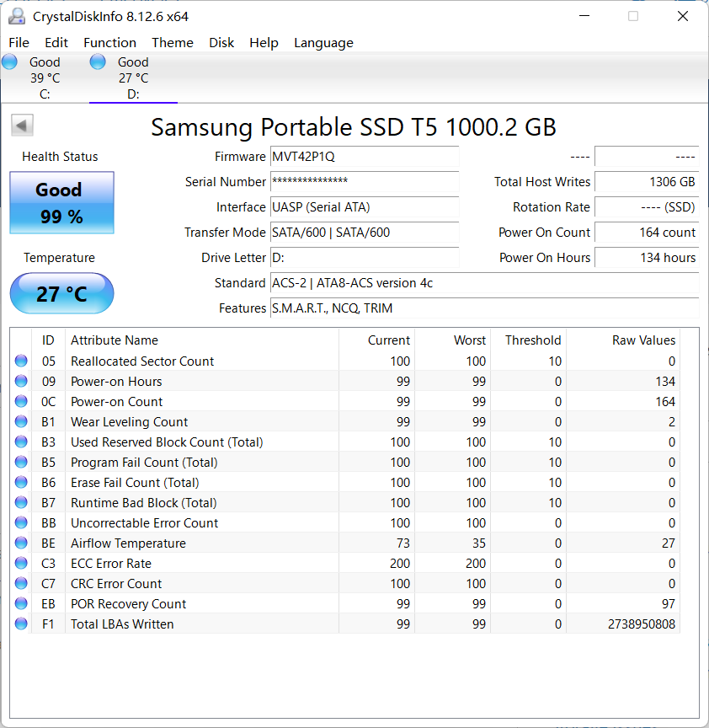Click status orb beside Total LBAs Written
The height and width of the screenshot is (728, 709).
click(21, 624)
